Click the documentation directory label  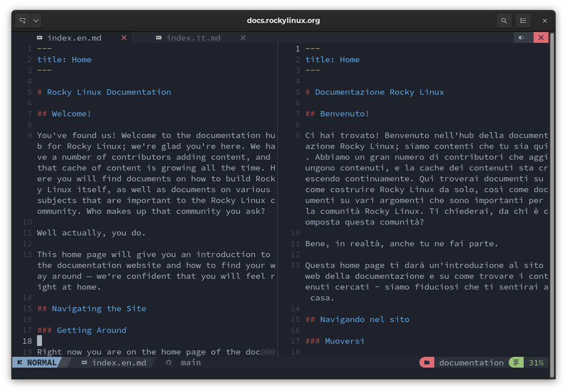point(472,363)
